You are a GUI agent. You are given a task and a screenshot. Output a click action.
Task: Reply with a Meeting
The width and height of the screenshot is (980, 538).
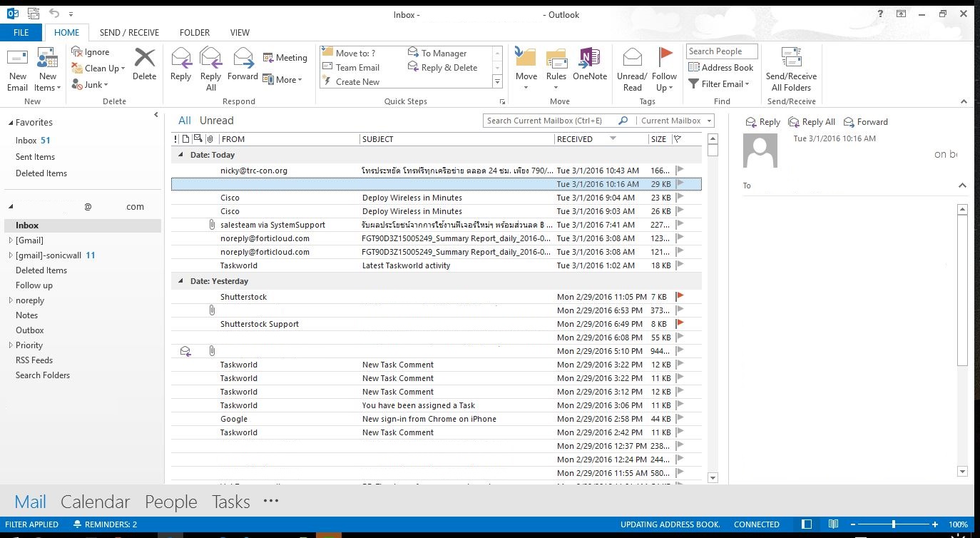(x=285, y=58)
